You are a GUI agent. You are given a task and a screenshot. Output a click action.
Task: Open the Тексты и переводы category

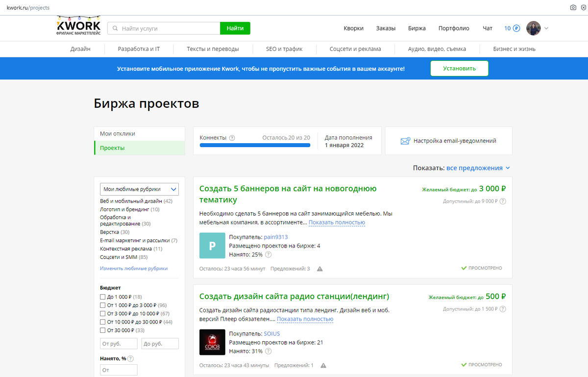coord(213,49)
